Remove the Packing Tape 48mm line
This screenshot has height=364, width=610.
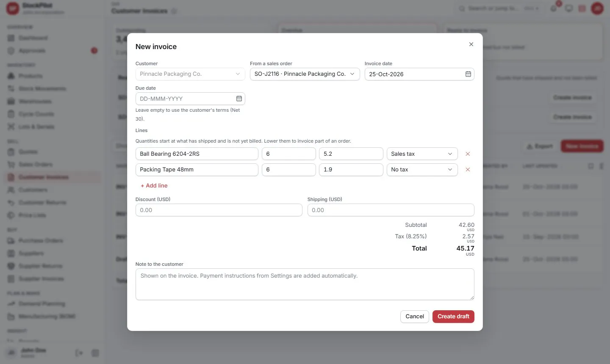(x=468, y=170)
